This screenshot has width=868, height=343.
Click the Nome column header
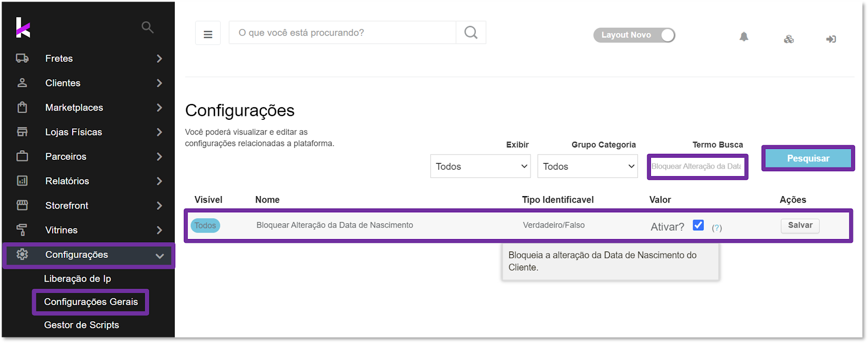point(267,199)
